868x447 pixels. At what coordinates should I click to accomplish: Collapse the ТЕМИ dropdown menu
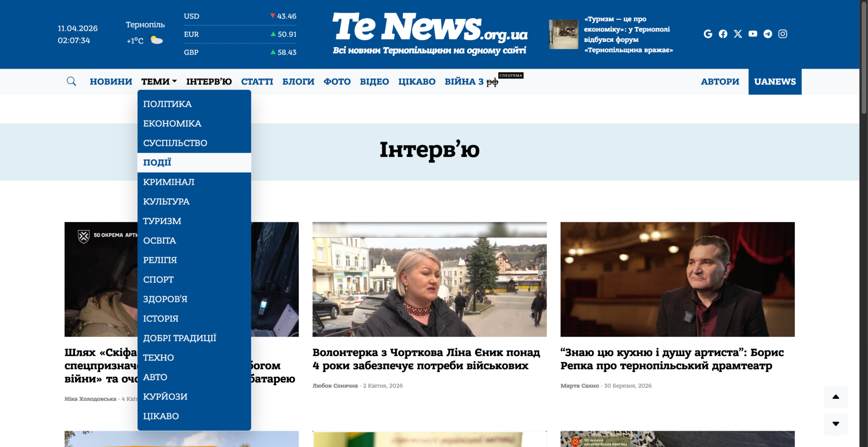coord(159,82)
